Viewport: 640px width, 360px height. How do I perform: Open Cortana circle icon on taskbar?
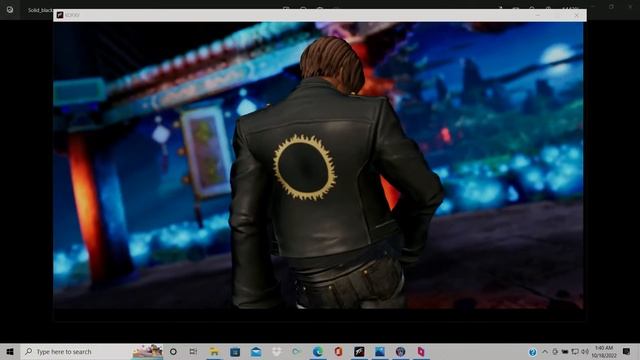pyautogui.click(x=173, y=351)
